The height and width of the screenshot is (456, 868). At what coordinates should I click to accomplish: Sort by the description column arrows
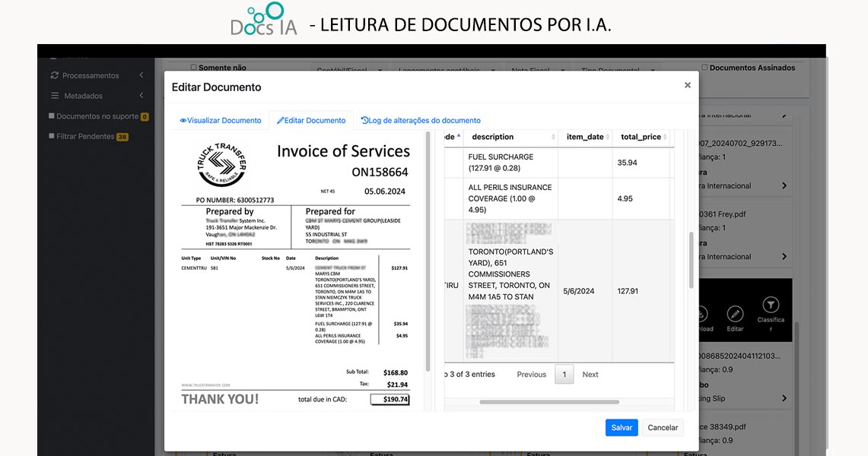pyautogui.click(x=553, y=137)
